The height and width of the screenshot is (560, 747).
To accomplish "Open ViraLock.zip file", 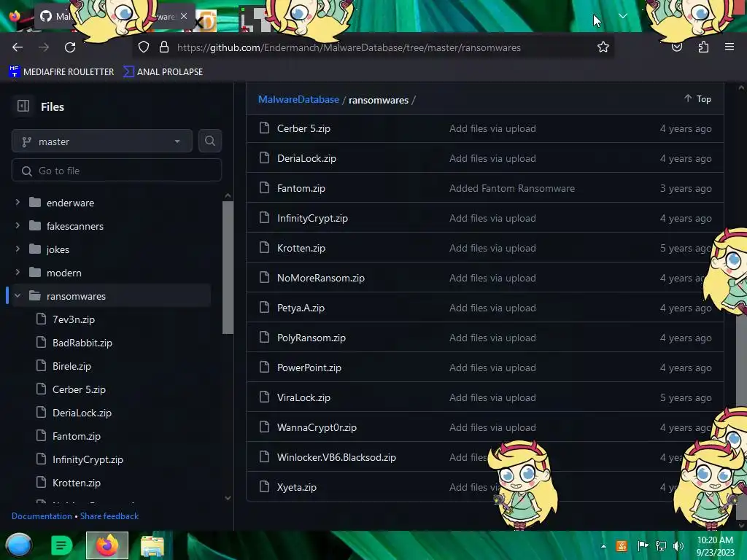I will (303, 397).
